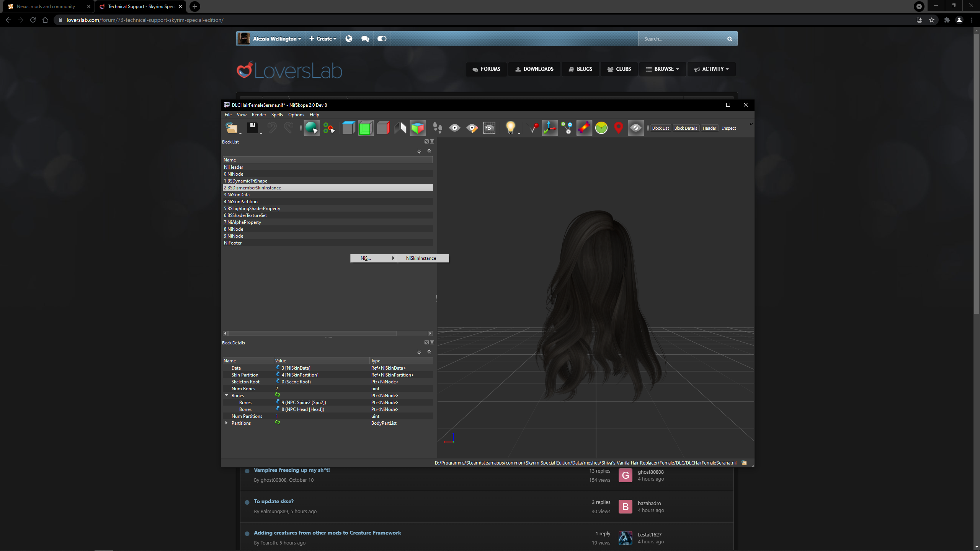Toggle the Block Details panel button

[686, 128]
